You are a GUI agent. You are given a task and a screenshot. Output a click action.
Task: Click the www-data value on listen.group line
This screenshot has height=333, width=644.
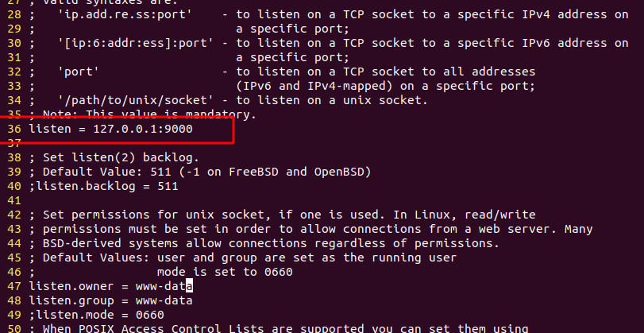click(164, 300)
